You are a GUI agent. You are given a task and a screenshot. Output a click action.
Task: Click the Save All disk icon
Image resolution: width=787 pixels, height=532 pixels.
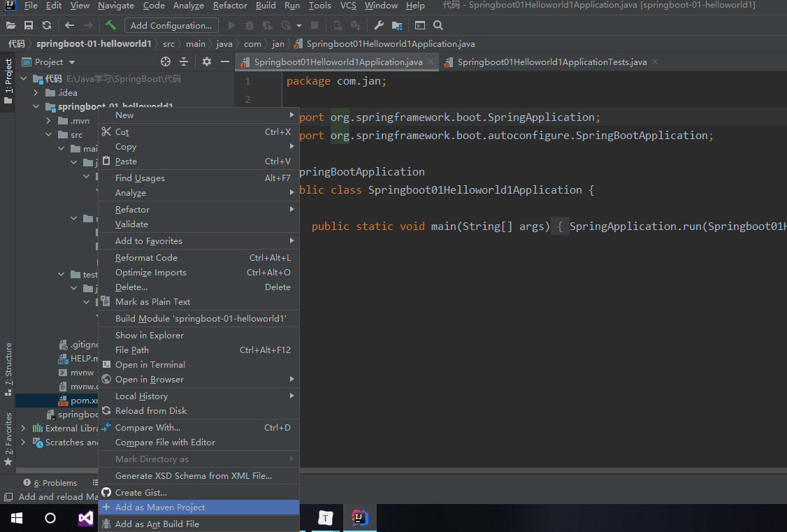29,26
